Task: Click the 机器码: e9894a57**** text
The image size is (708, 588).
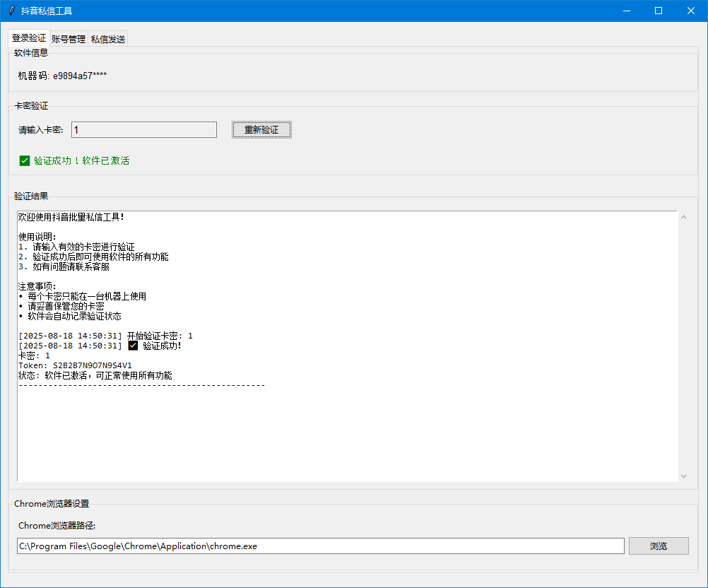Action: [62, 76]
